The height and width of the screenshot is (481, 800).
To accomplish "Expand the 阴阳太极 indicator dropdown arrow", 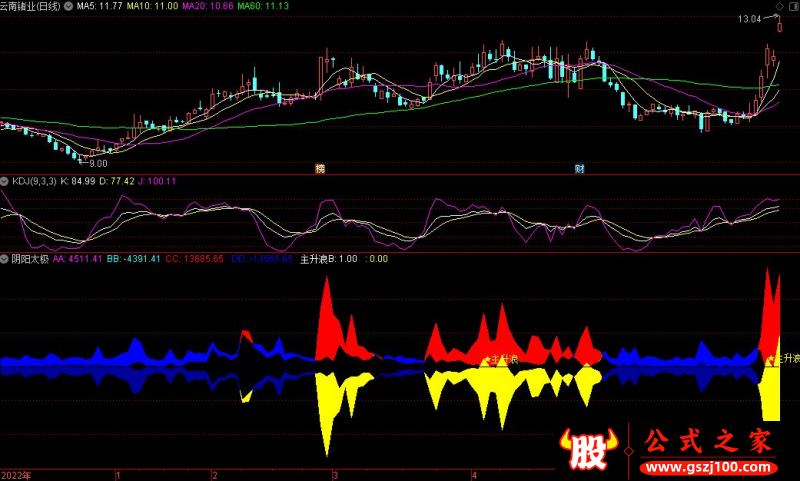I will point(5,259).
